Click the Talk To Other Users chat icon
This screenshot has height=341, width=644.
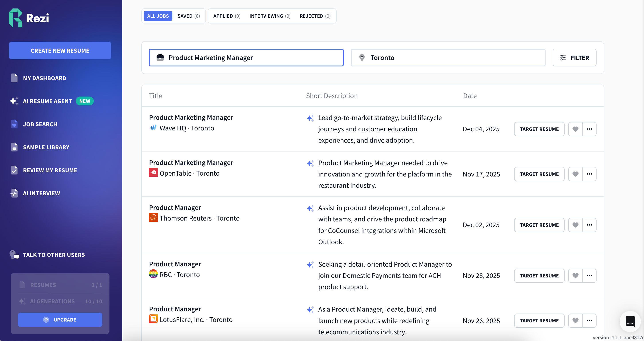tap(14, 255)
